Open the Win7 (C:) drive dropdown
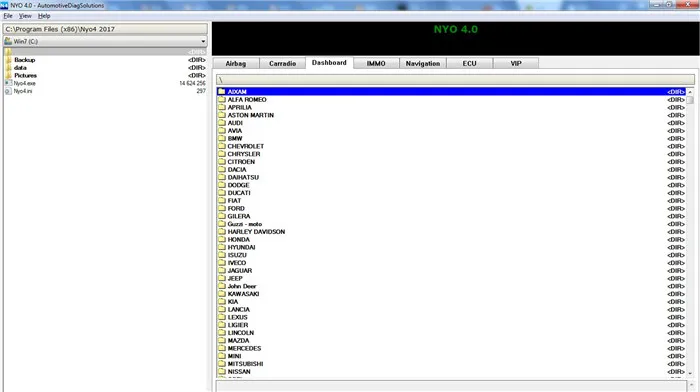 coord(105,41)
